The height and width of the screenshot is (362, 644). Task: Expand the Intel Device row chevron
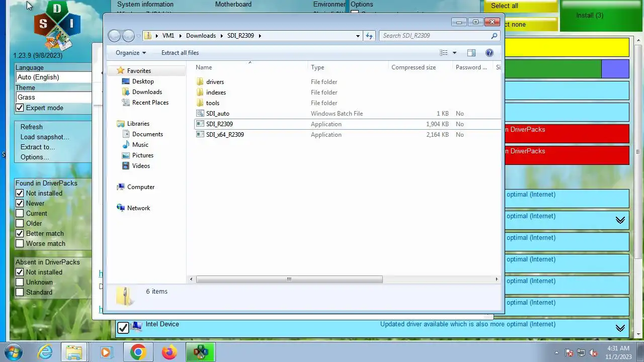click(x=620, y=328)
